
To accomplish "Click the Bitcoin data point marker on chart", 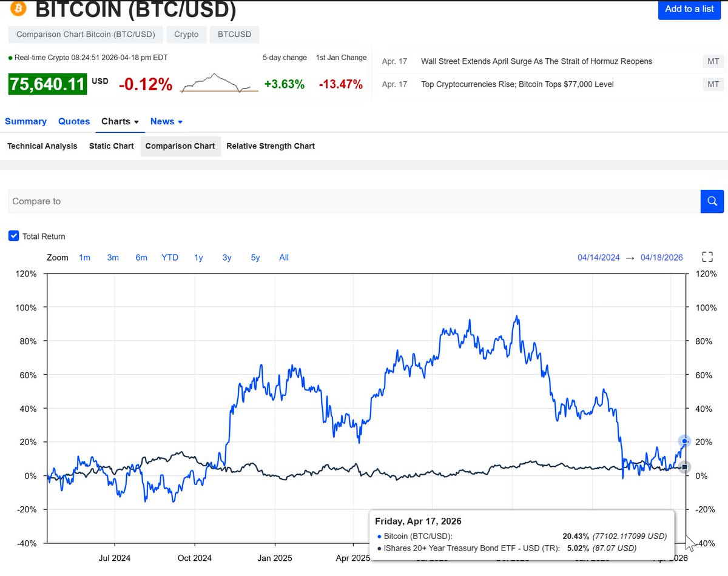I will (x=684, y=441).
